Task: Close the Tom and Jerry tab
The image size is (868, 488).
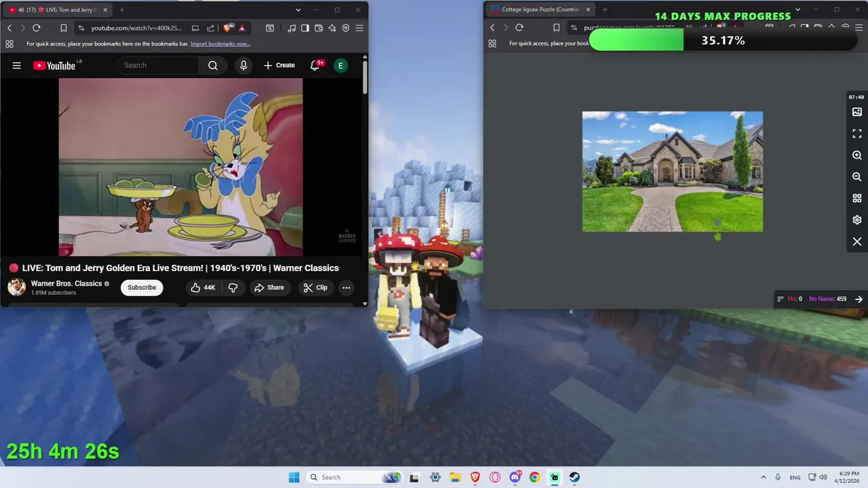Action: pyautogui.click(x=105, y=9)
